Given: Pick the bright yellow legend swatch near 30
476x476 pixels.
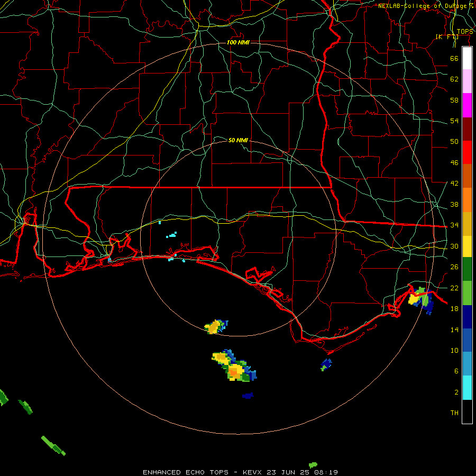Looking at the screenshot, I should (467, 246).
